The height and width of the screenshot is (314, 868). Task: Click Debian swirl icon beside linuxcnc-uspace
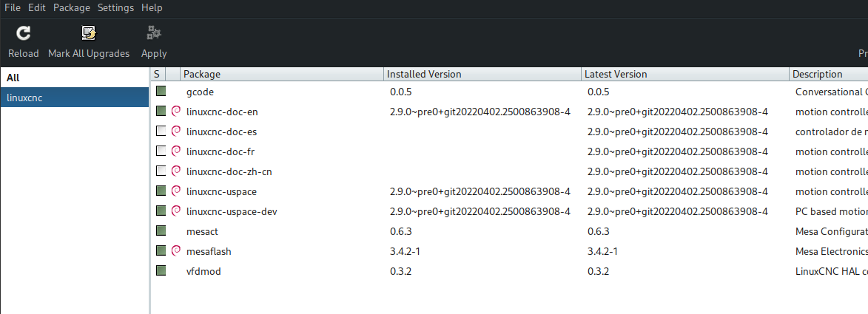[176, 191]
